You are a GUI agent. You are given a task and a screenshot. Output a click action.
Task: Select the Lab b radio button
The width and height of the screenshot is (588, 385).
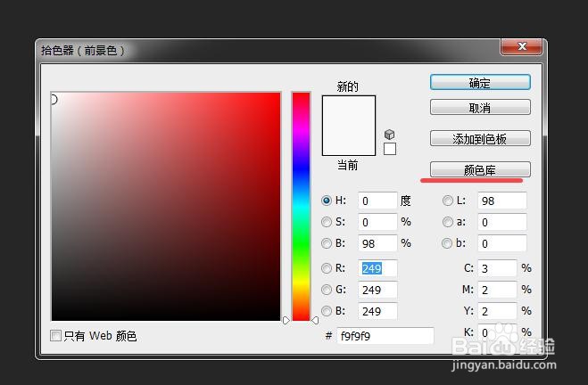[447, 243]
